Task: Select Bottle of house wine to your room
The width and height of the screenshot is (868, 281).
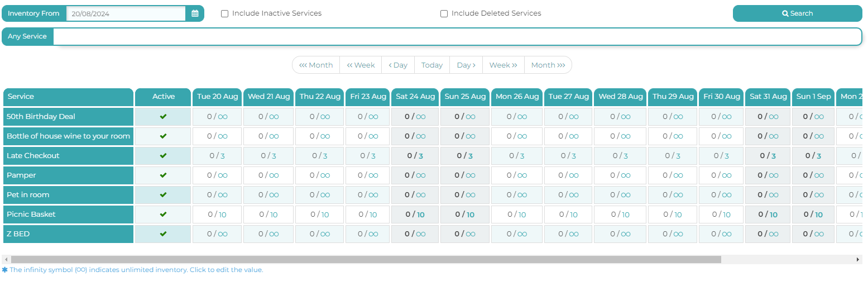Action: tap(68, 136)
